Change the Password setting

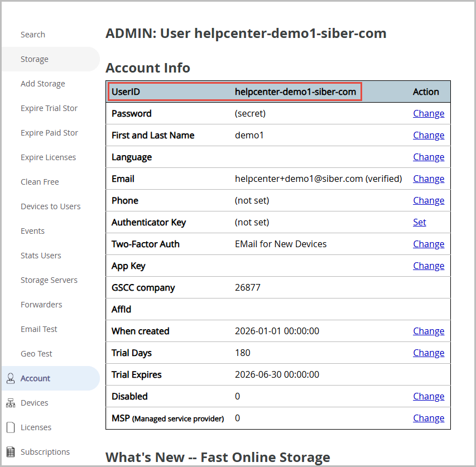click(x=429, y=113)
